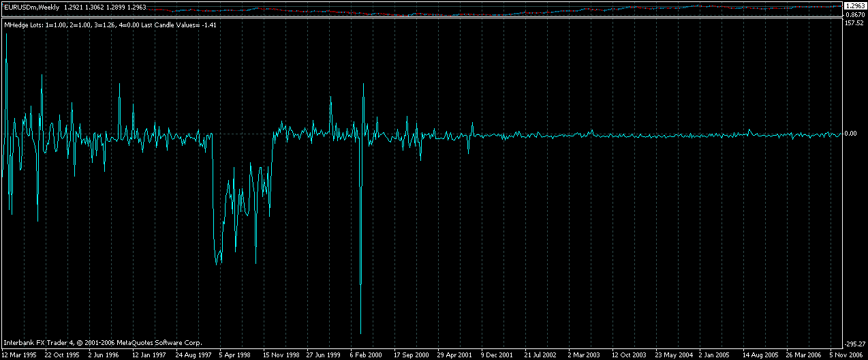Screen dimensions: 868x360
Task: Click the 17 Sep 2000 date label
Action: [x=411, y=355]
